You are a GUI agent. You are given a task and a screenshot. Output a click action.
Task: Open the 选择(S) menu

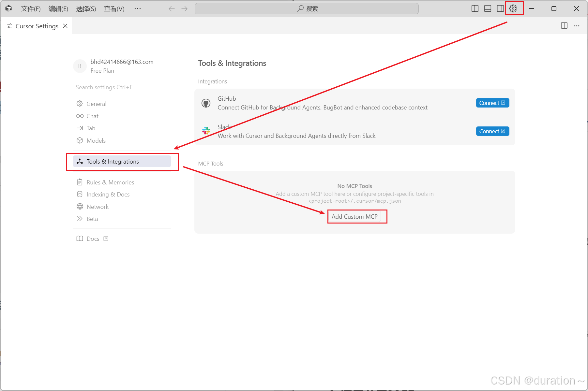coord(86,9)
